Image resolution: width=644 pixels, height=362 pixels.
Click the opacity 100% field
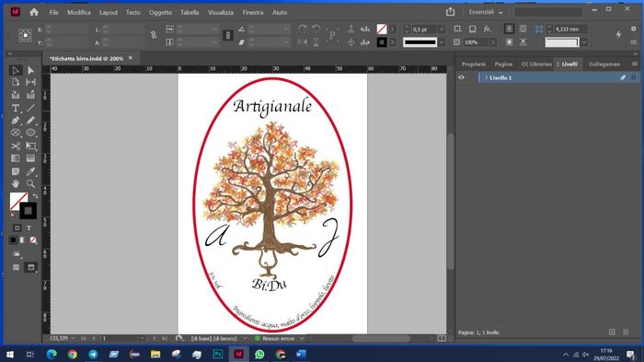[476, 42]
